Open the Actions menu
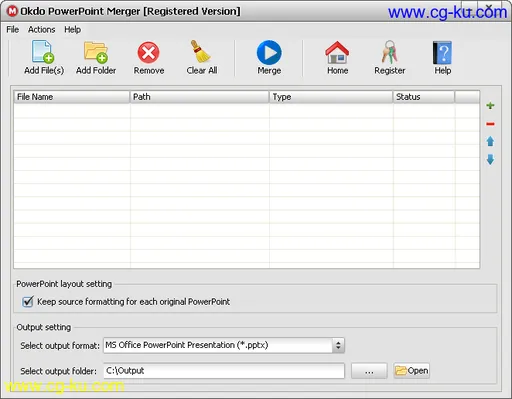Viewport: 512px width, 399px height. point(42,30)
